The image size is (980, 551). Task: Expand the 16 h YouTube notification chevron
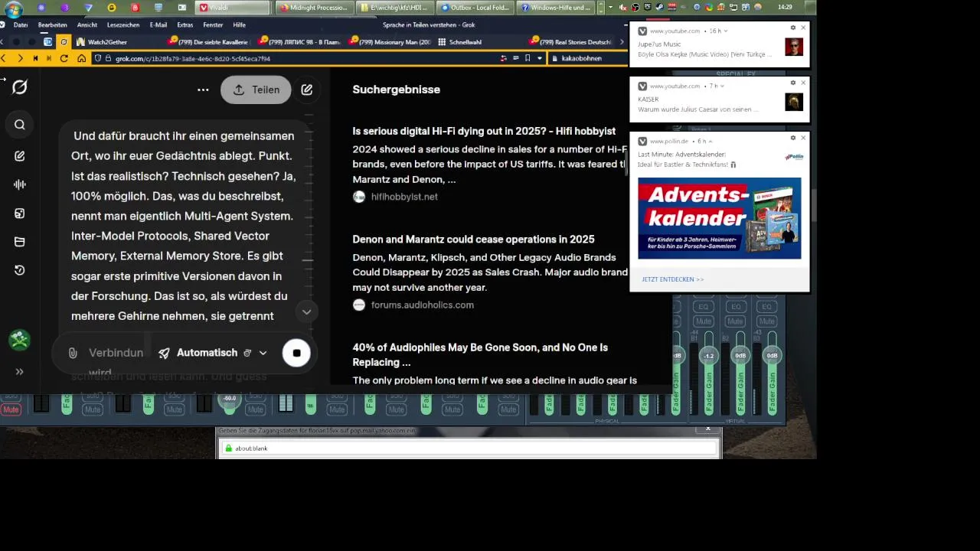click(725, 31)
